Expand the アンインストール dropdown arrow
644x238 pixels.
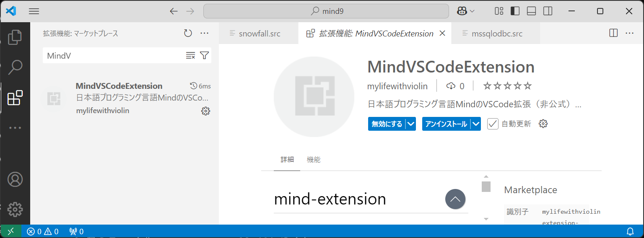pos(476,124)
